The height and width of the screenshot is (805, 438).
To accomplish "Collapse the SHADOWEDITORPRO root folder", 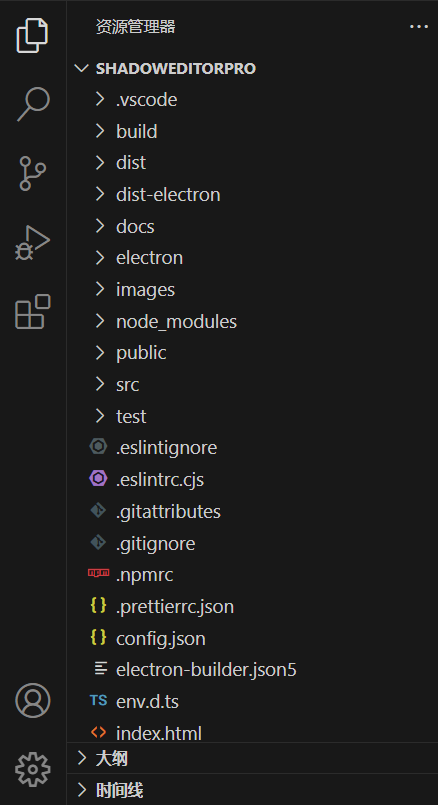I will pos(252,68).
